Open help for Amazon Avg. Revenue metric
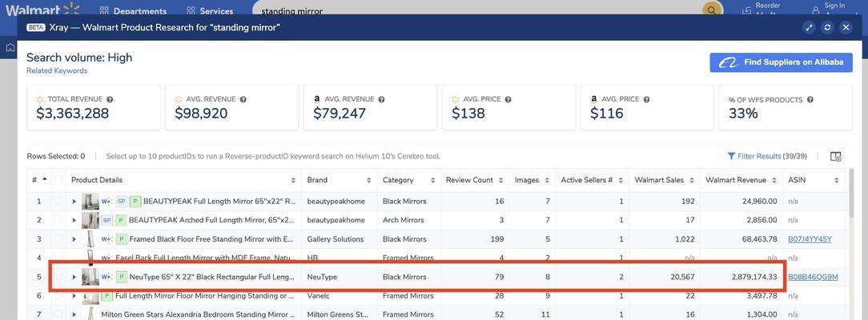Viewport: 868px width, 320px height. pyautogui.click(x=381, y=99)
